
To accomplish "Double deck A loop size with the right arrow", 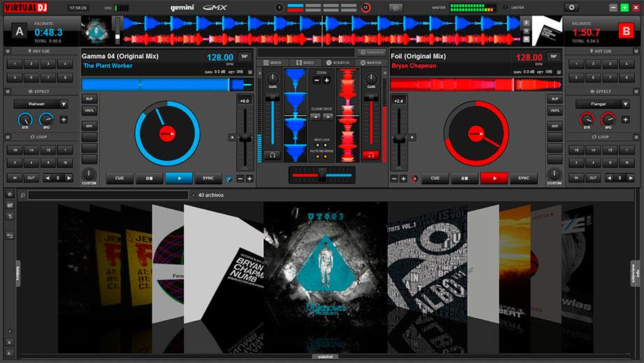I will (69, 178).
